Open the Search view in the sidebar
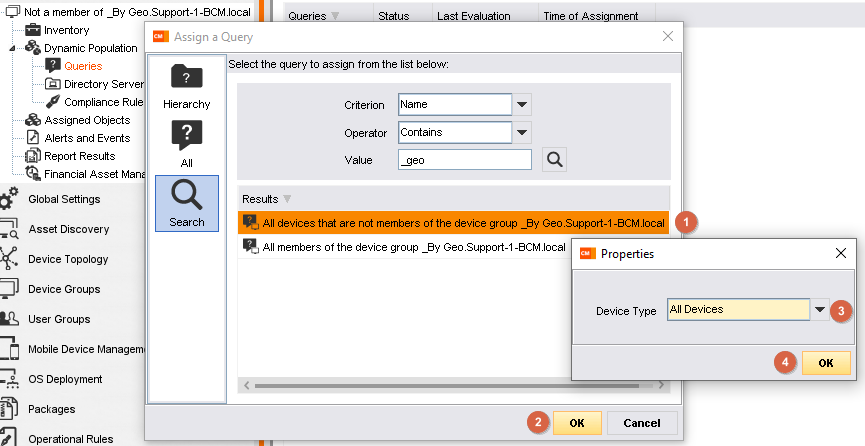Screen dimensions: 865x446 point(187,202)
